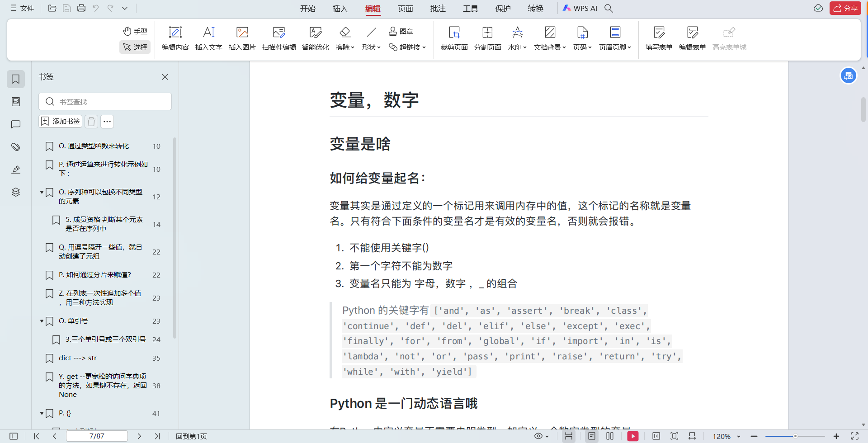This screenshot has width=868, height=443.
Task: Pick the 图章 stamp tool
Action: (401, 31)
